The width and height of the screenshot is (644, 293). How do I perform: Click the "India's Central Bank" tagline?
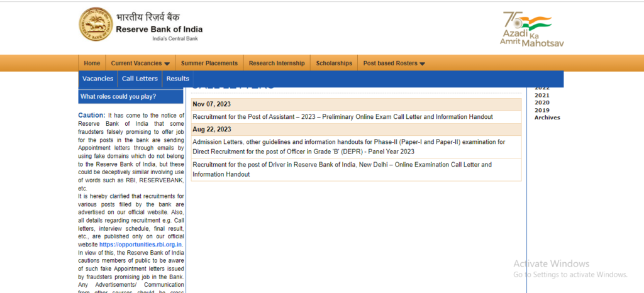click(x=175, y=39)
